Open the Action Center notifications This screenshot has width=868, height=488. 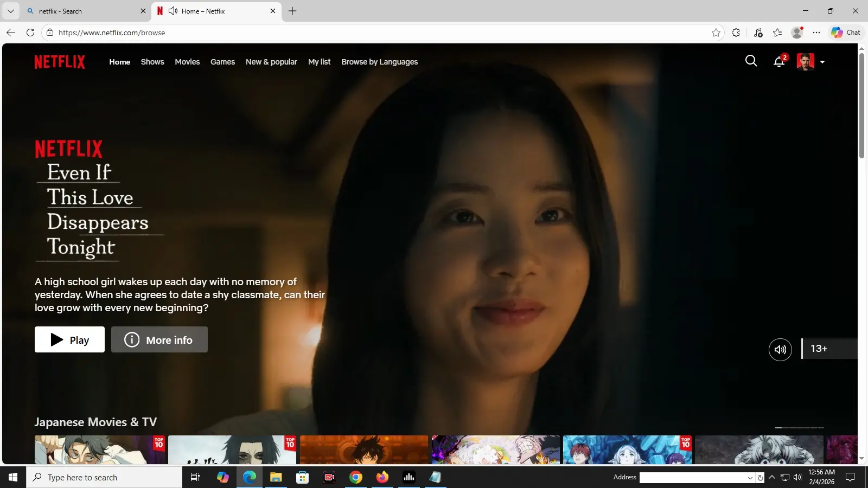(x=850, y=477)
